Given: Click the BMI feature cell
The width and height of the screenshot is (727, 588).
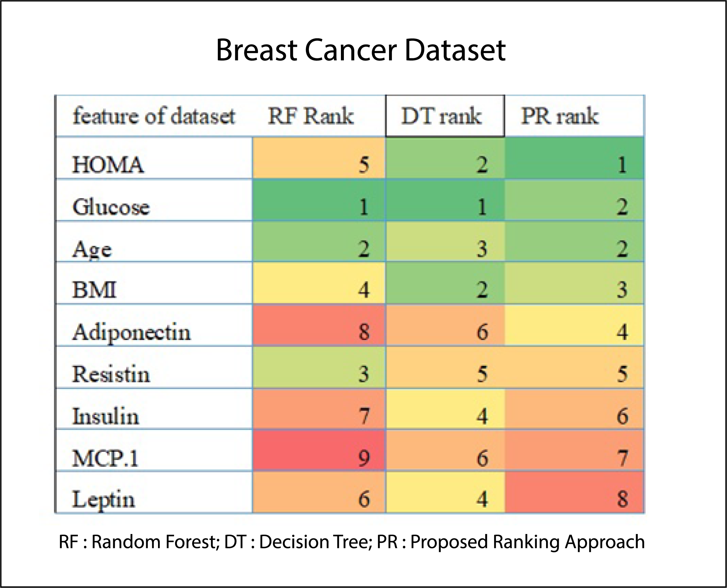Looking at the screenshot, I should click(x=95, y=290).
